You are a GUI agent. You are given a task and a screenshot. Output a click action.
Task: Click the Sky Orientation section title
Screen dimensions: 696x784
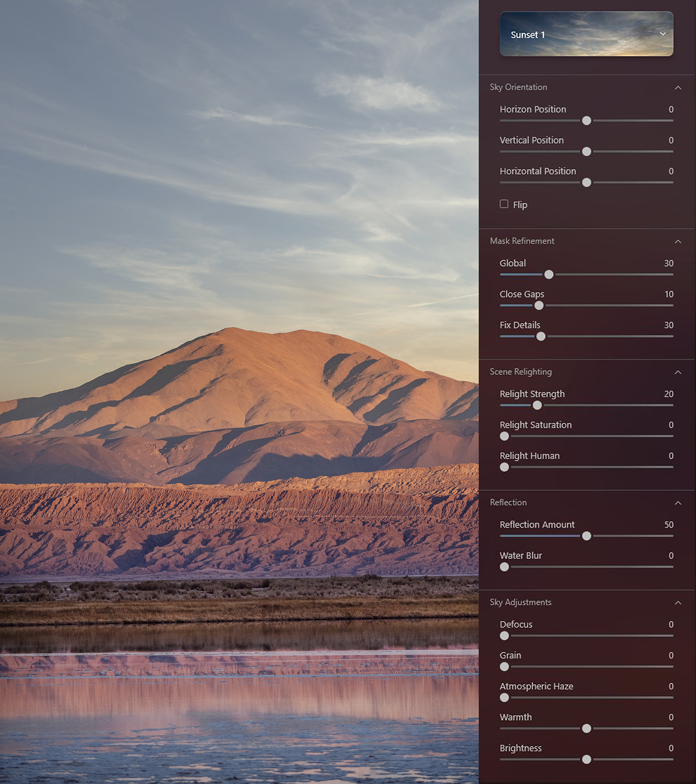tap(518, 87)
